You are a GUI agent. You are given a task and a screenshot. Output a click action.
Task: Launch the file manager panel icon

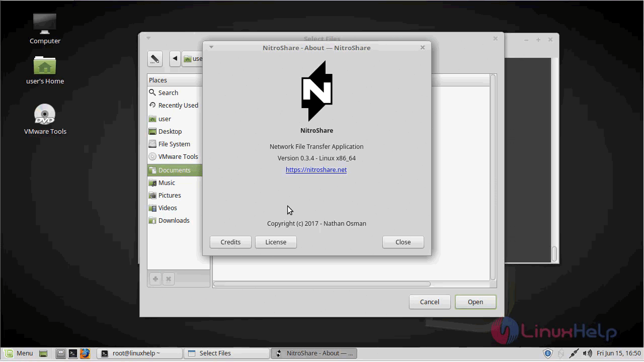(60, 353)
